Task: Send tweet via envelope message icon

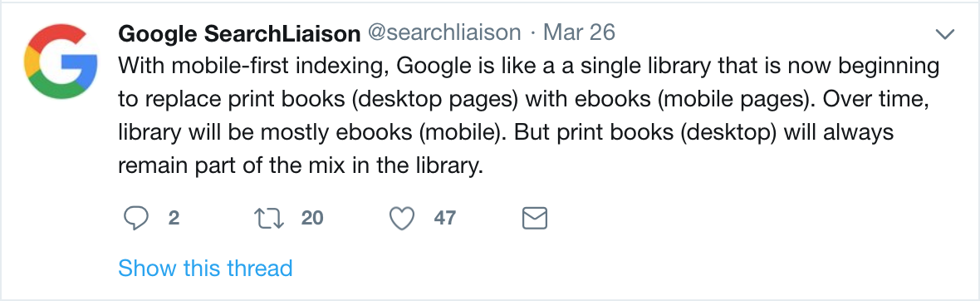Action: [x=534, y=218]
